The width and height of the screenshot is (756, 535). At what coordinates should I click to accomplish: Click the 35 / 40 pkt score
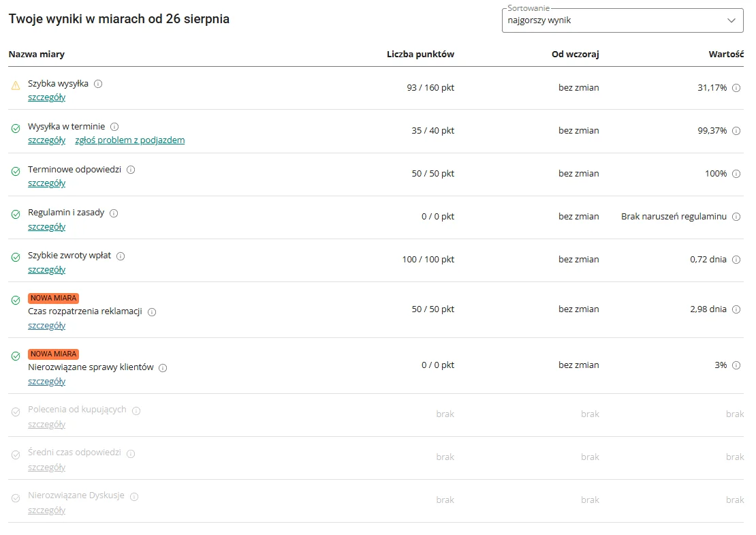433,131
